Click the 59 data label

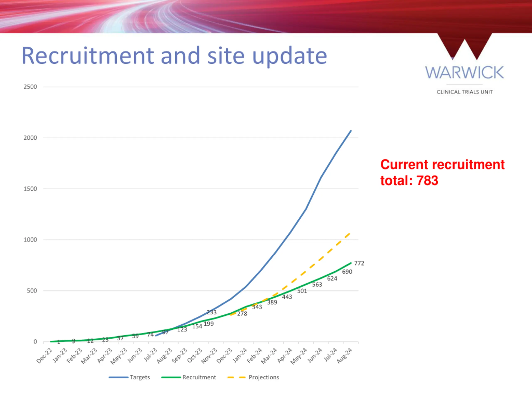135,336
